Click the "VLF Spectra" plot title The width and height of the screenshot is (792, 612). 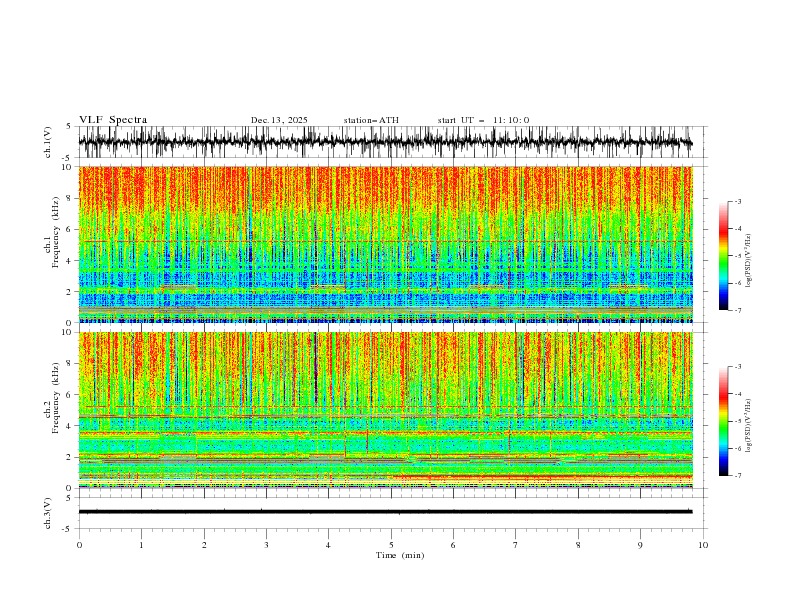[x=113, y=120]
